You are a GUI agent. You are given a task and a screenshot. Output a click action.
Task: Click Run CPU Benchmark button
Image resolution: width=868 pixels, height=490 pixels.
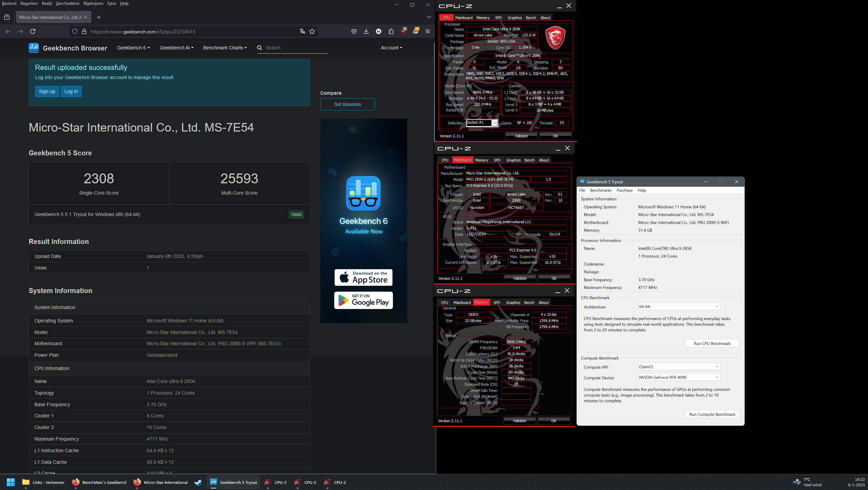point(712,343)
